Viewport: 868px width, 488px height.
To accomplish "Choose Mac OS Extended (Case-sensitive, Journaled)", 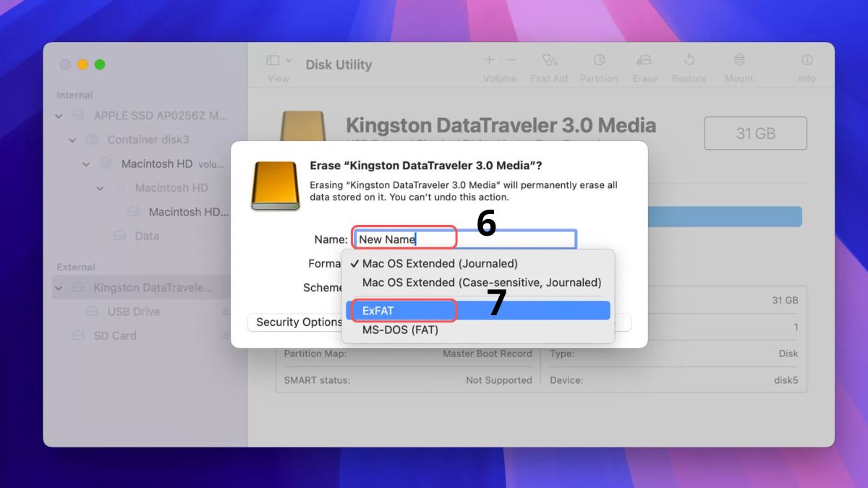I will point(478,282).
